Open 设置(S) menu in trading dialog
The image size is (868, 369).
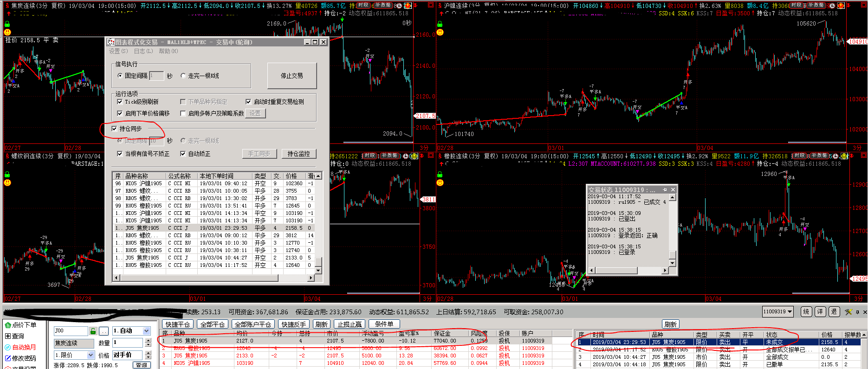pos(118,51)
